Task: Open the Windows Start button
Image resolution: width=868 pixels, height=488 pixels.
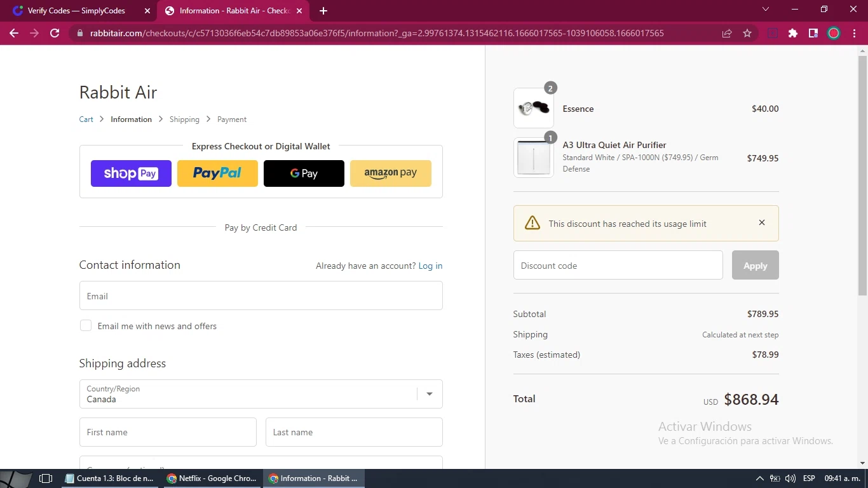Action: click(16, 478)
